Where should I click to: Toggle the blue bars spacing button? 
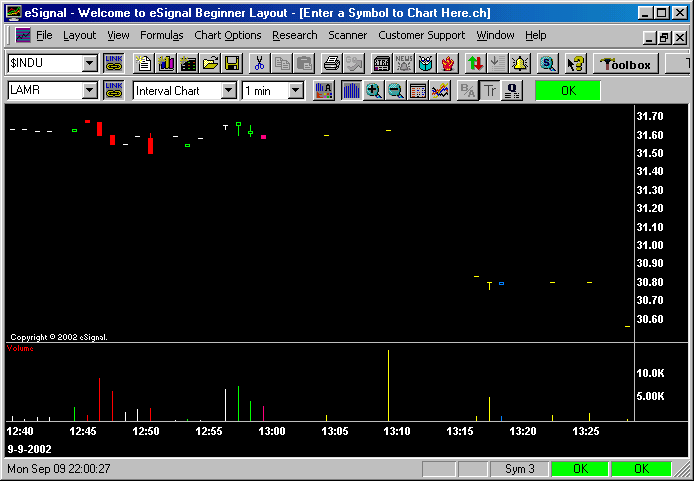pos(351,91)
